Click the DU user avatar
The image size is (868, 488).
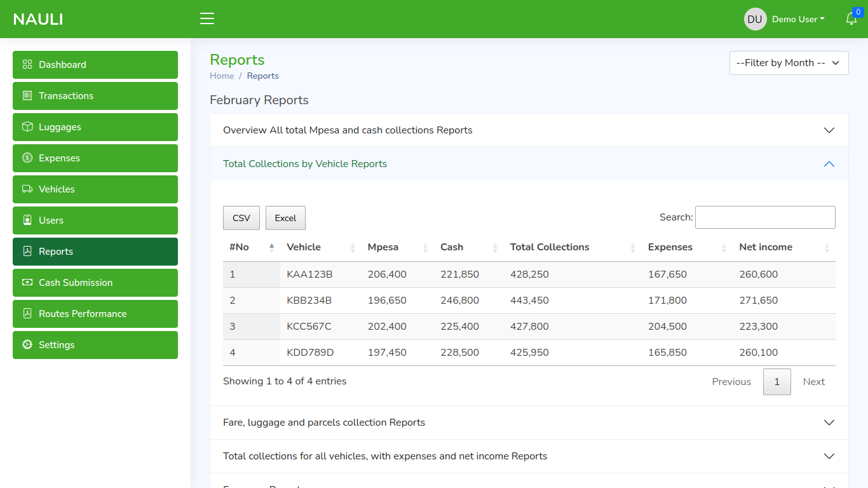tap(755, 19)
